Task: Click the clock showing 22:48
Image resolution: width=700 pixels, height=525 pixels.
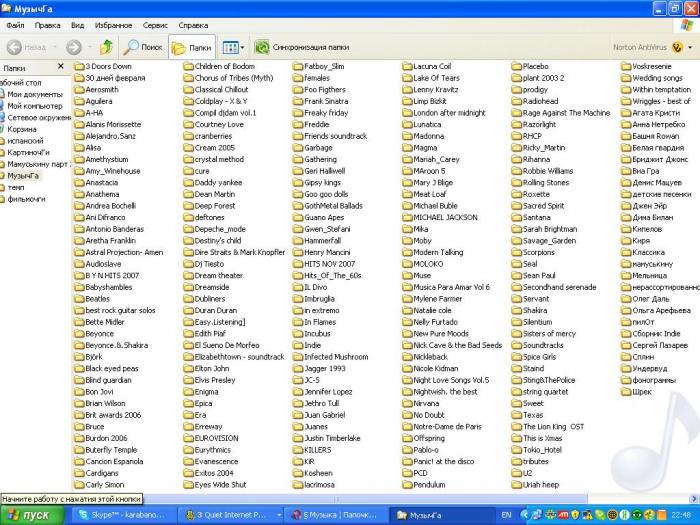Action: pos(680,515)
